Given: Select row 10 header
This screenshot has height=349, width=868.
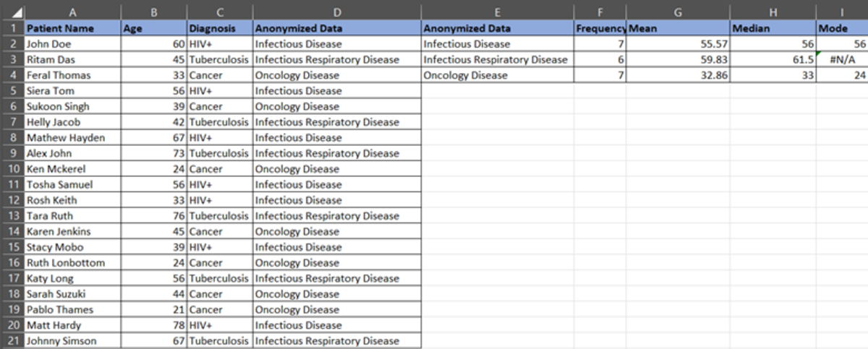Looking at the screenshot, I should click(x=12, y=169).
